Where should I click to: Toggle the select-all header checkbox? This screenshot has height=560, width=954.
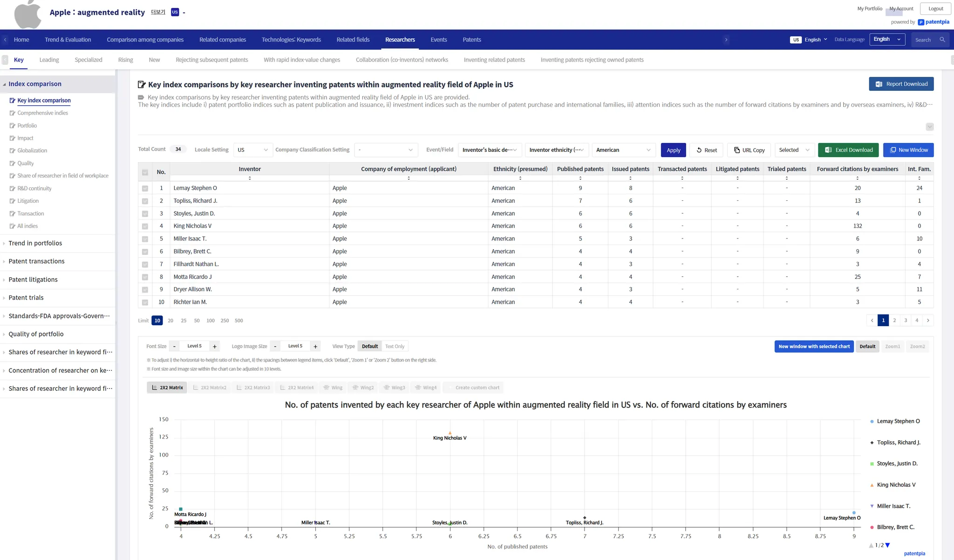(x=145, y=172)
